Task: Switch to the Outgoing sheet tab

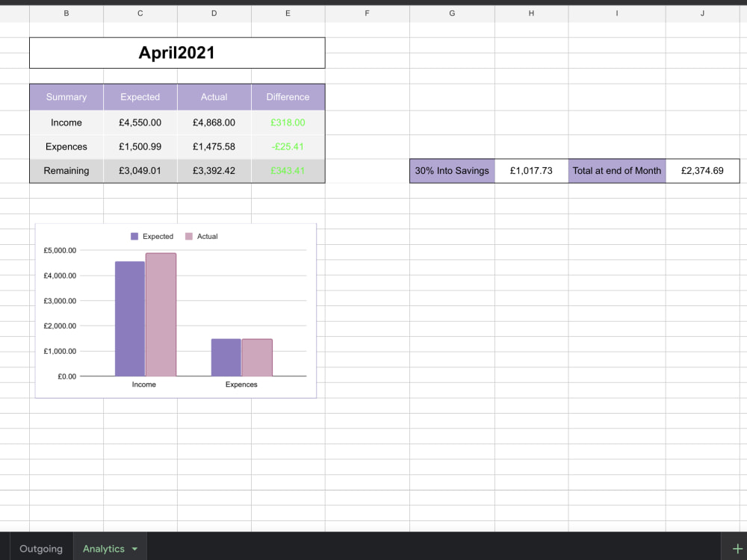Action: coord(40,548)
